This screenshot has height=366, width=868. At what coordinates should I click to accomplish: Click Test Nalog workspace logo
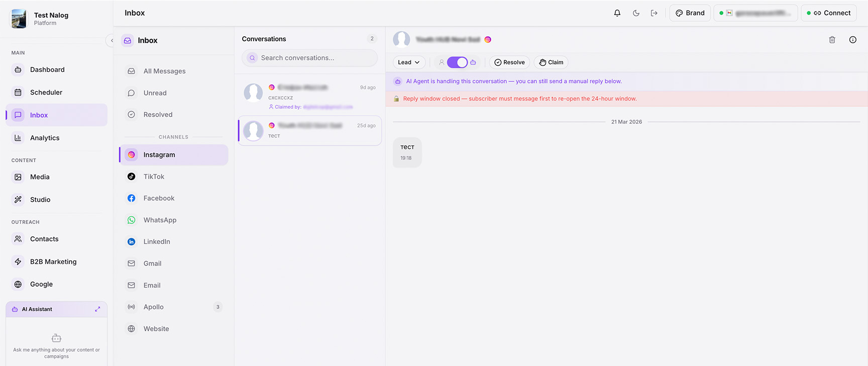(19, 19)
